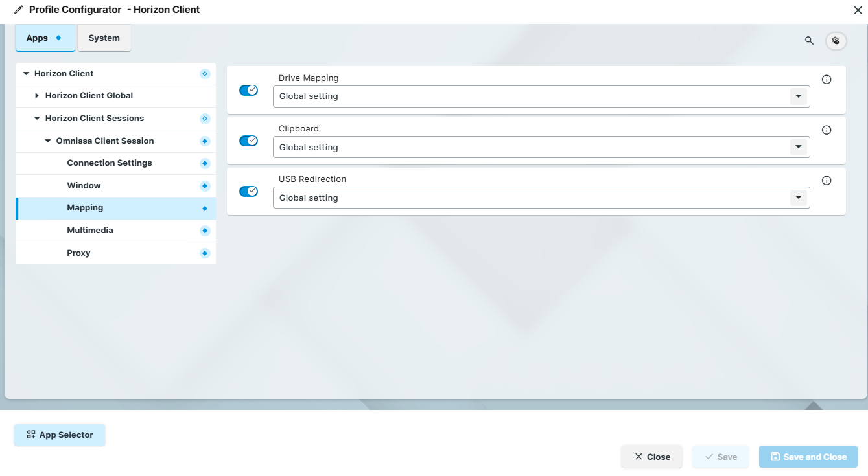Screen dimensions: 868x476
Task: Click diamond indicator next to Multimedia
Action: click(205, 231)
